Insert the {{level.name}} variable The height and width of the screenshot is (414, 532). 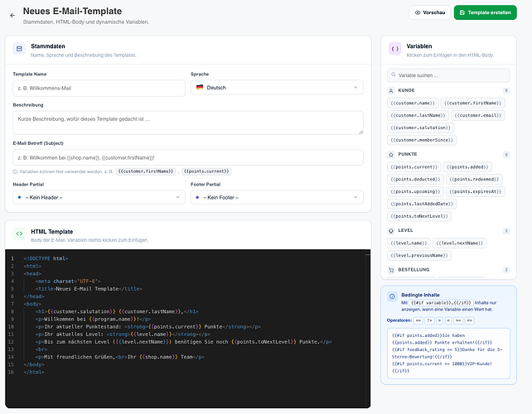coord(409,243)
